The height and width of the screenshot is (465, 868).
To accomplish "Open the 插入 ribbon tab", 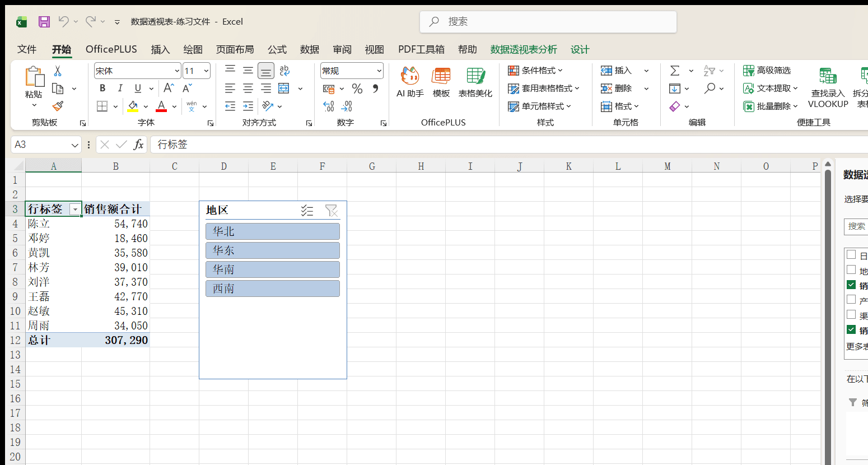I will click(160, 49).
